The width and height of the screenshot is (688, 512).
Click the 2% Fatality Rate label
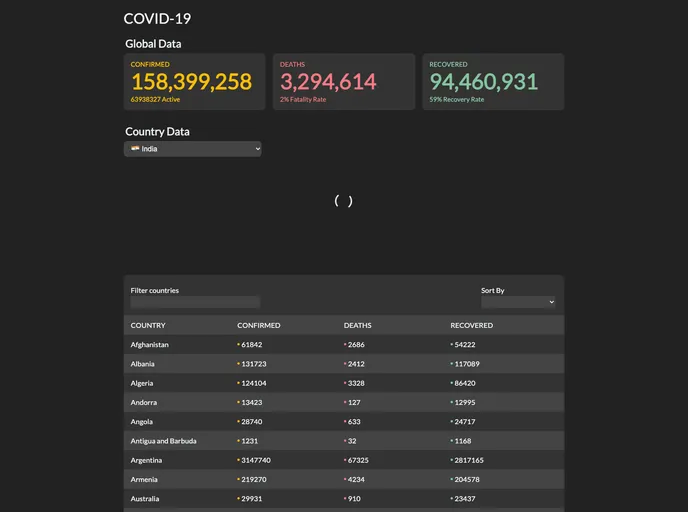tap(303, 100)
